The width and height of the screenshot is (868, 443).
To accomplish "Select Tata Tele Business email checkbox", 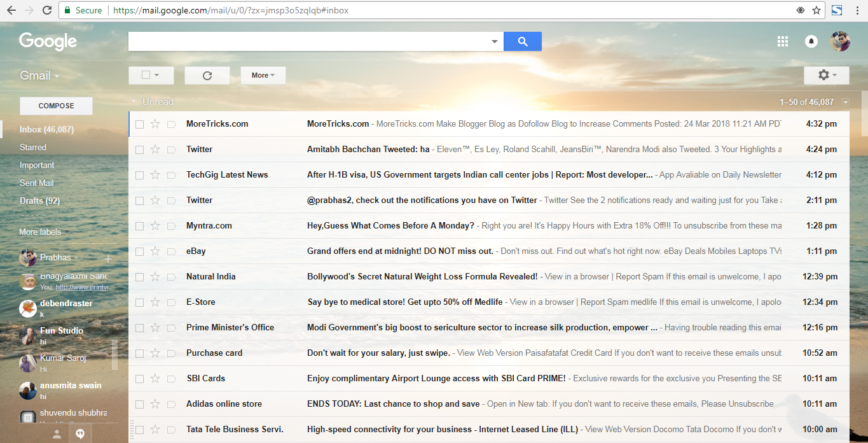I will (139, 430).
